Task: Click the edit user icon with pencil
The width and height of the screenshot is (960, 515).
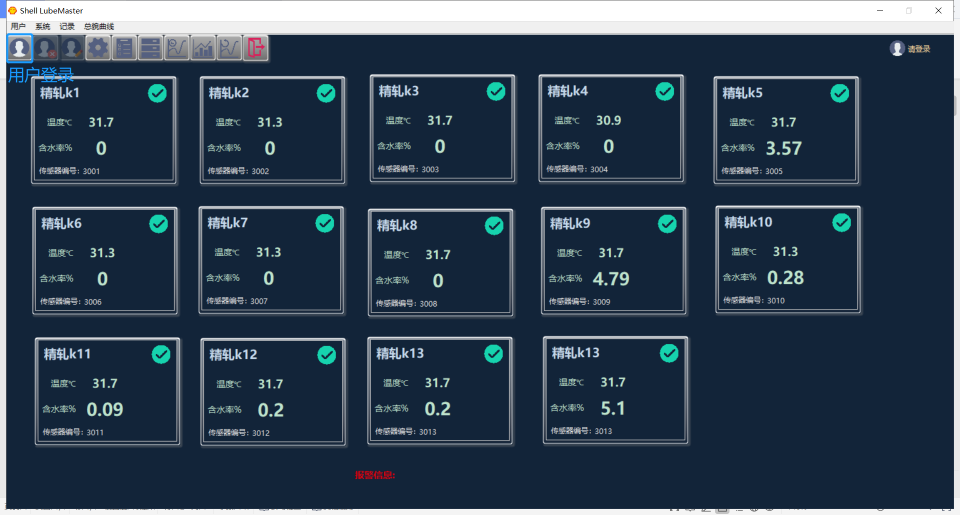Action: [x=71, y=47]
